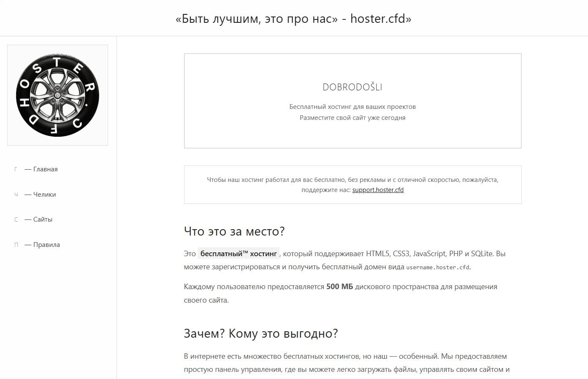Image resolution: width=588 pixels, height=379 pixels.
Task: Click the bold 500 МБ text
Action: click(339, 287)
